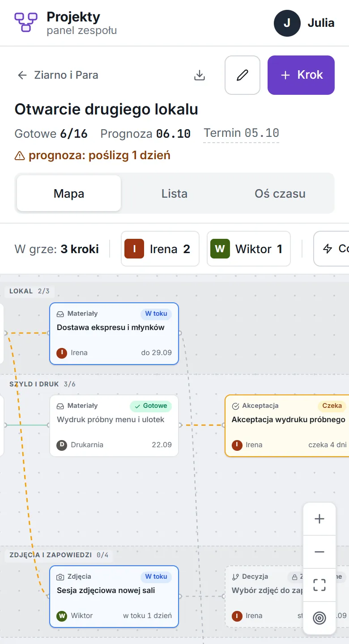Image resolution: width=349 pixels, height=644 pixels.
Task: Zoom in on the map with plus
Action: point(319,519)
